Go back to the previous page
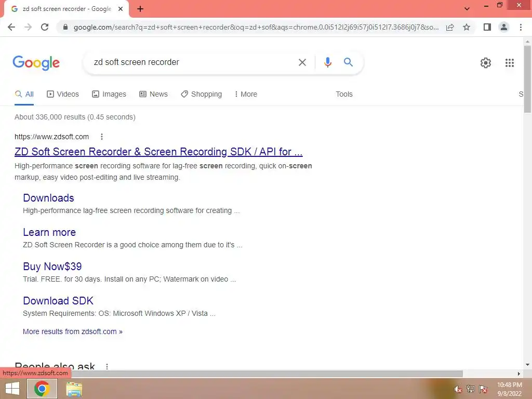The height and width of the screenshot is (399, 532). [11, 27]
